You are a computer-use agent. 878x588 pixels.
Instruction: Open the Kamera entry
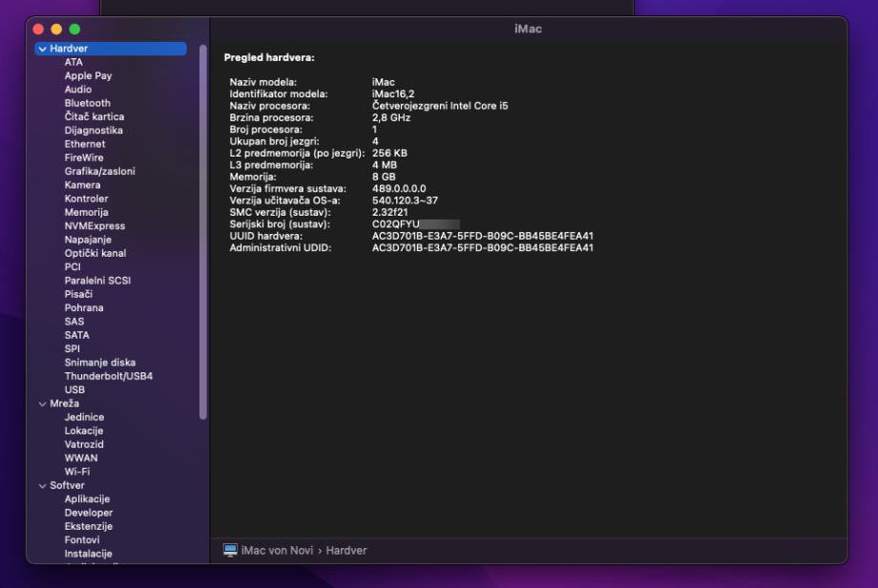coord(82,185)
